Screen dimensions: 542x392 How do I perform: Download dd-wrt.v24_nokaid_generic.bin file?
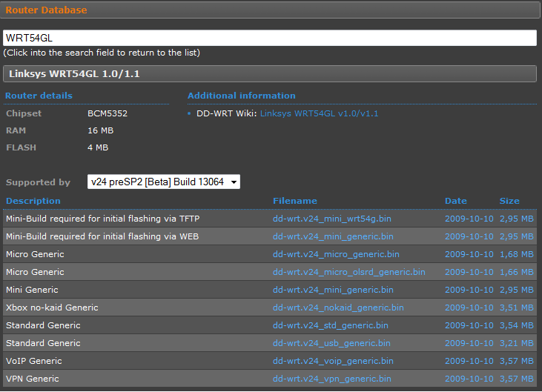point(338,308)
